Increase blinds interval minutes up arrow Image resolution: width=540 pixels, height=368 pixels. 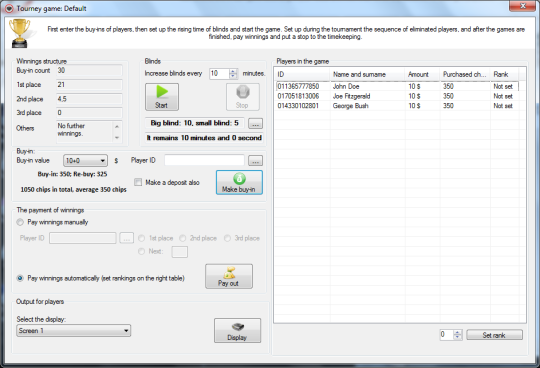point(233,71)
